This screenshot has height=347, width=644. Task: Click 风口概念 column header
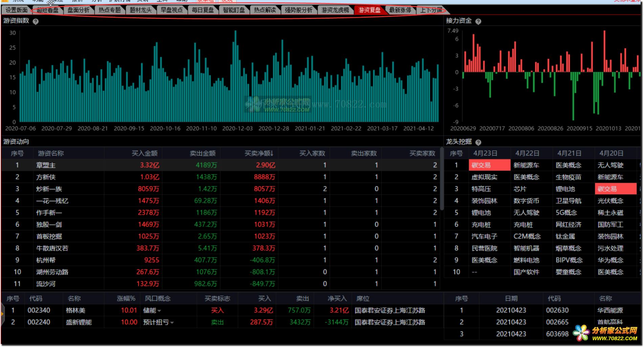tap(158, 299)
